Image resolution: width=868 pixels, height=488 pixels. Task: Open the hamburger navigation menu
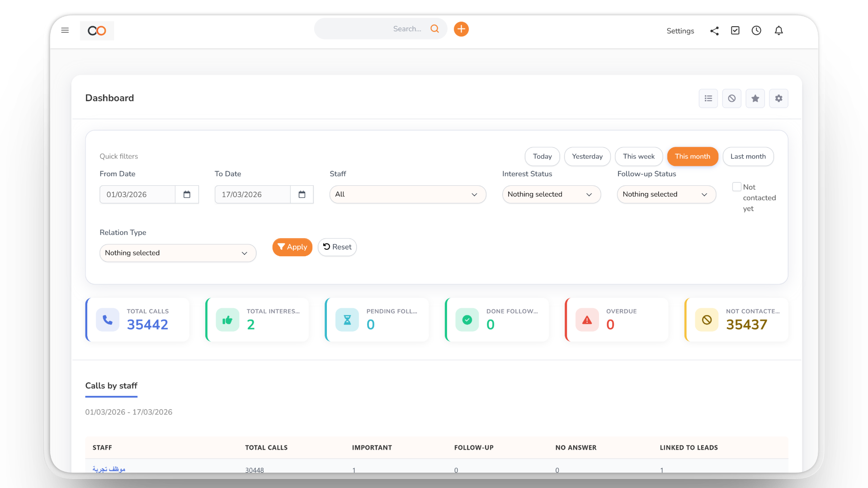pyautogui.click(x=65, y=30)
